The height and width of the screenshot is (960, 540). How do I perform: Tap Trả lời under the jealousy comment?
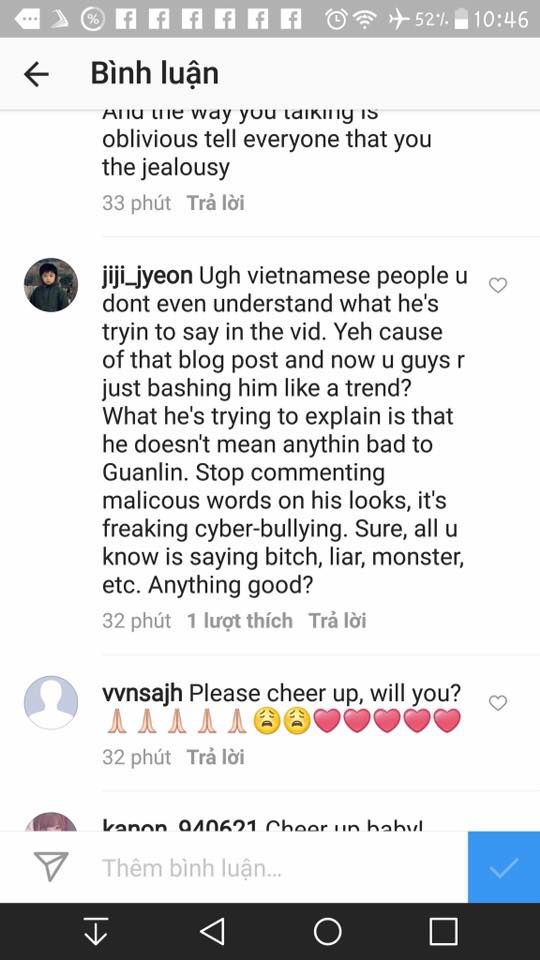(x=216, y=203)
